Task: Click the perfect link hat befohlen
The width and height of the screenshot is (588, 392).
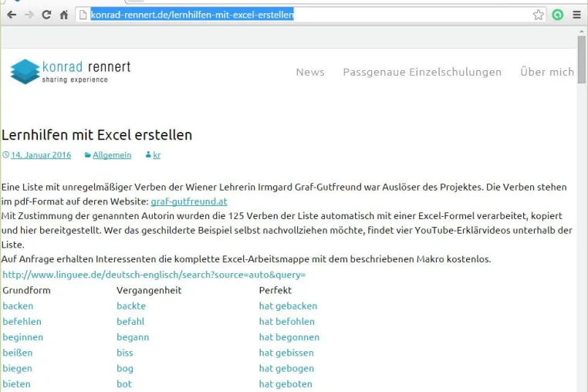Action: pos(287,322)
